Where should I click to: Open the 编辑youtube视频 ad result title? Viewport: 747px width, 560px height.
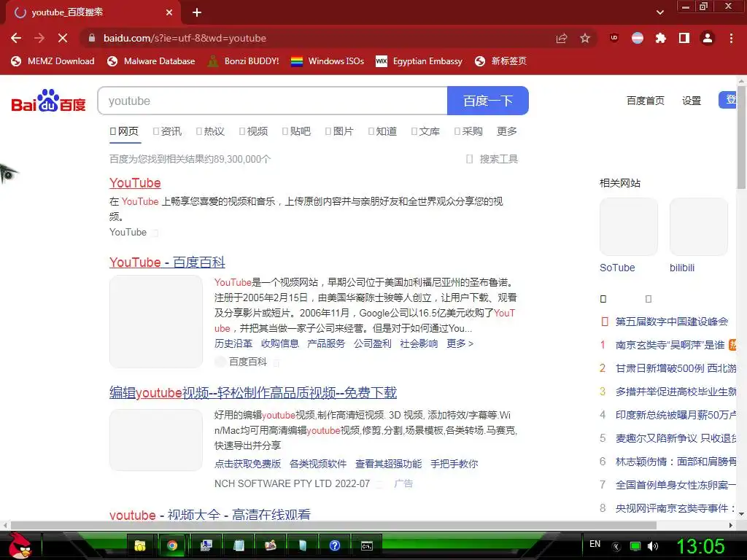click(253, 393)
